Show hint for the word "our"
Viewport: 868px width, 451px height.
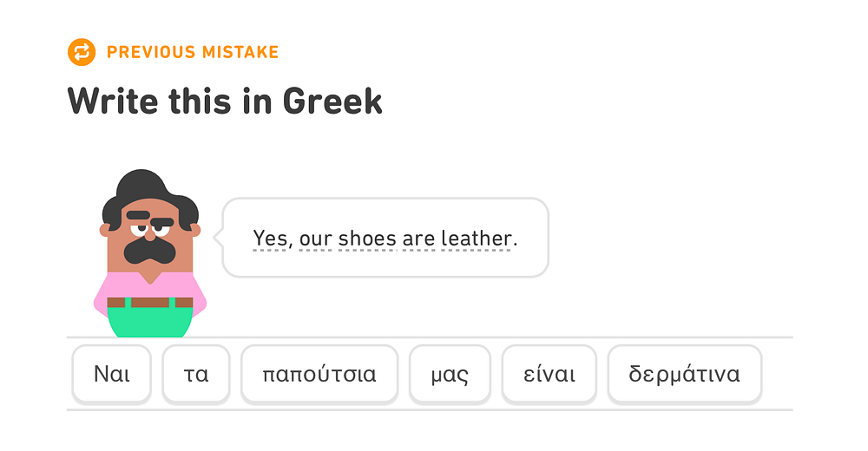click(314, 238)
